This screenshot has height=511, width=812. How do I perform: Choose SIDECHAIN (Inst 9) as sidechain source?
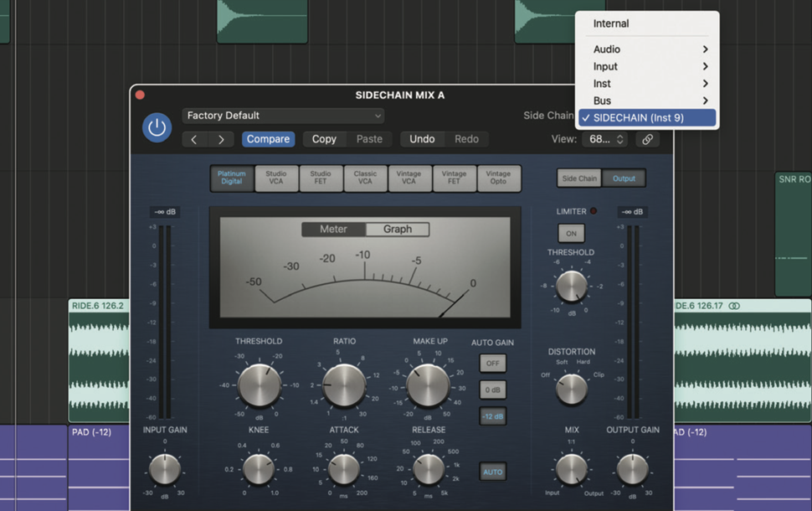[x=649, y=117]
